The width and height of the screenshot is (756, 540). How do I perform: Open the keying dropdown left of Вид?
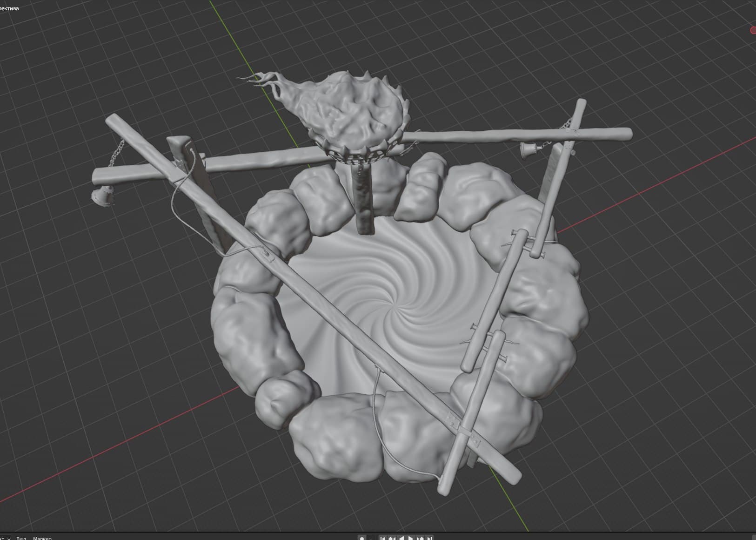point(6,538)
